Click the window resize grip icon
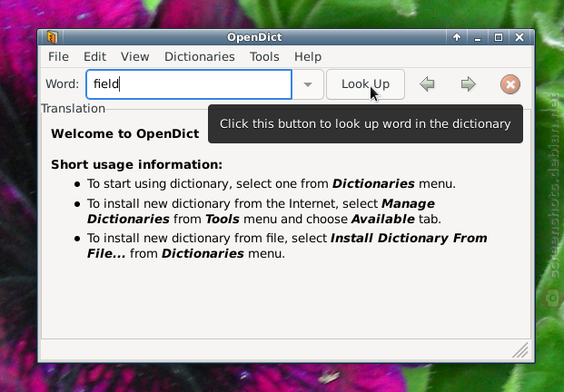564x392 pixels. pyautogui.click(x=520, y=350)
